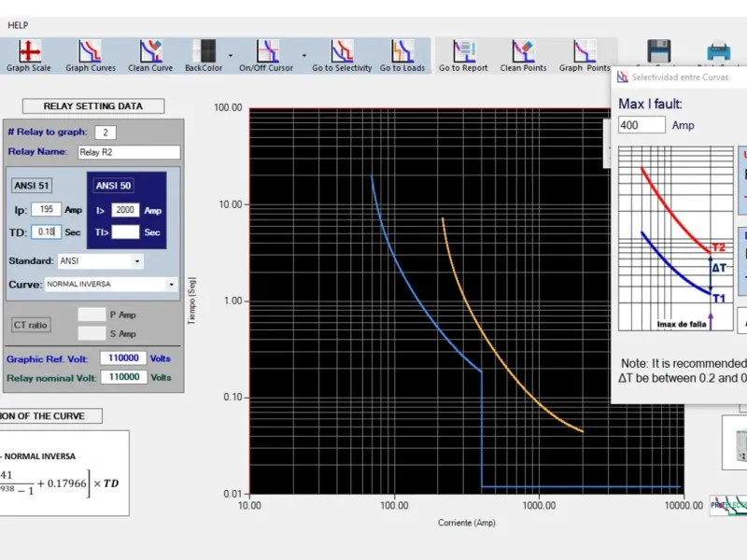Click the Graphic Ref. Volt field
The height and width of the screenshot is (560, 747).
[x=123, y=358]
